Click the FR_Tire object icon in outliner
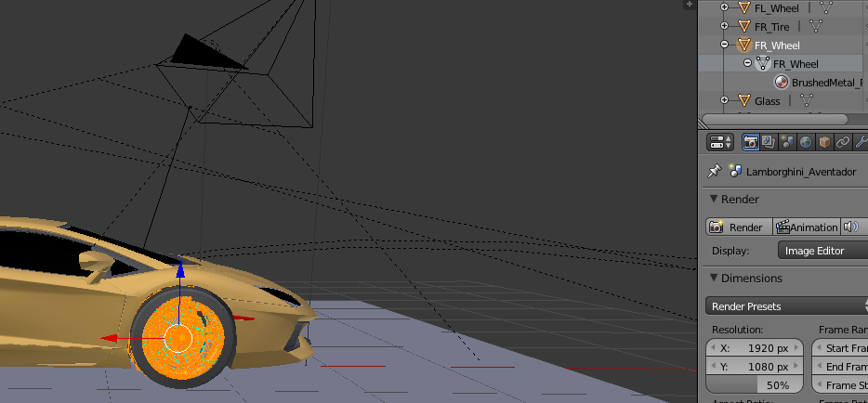 [744, 26]
